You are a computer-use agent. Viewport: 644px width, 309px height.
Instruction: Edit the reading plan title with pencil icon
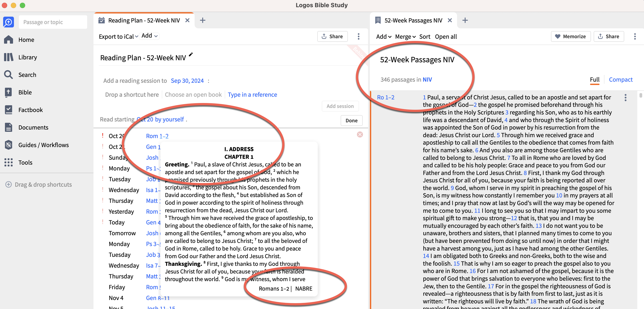pos(191,55)
